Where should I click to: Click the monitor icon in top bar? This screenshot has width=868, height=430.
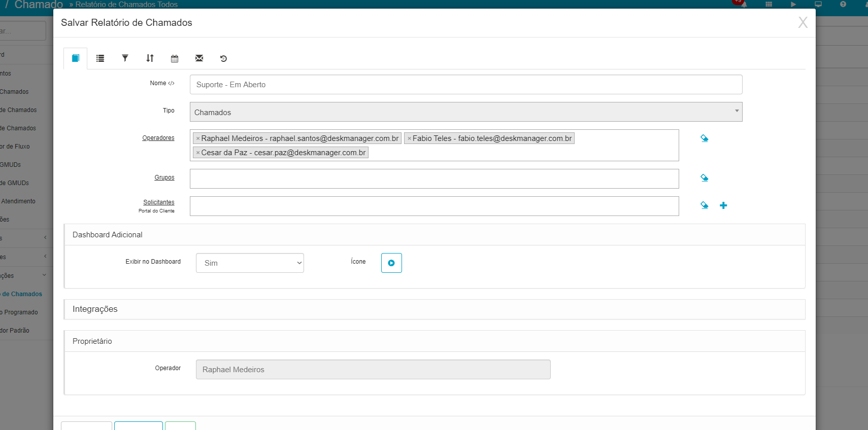point(818,4)
